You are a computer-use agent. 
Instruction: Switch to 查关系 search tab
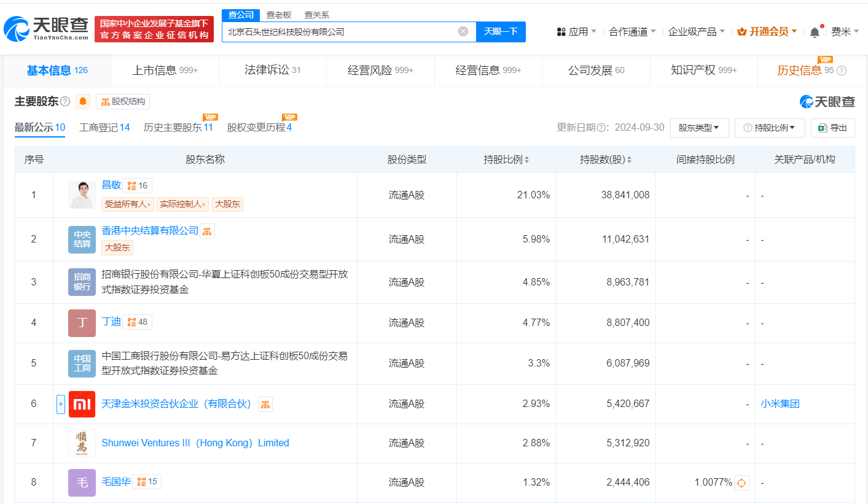[317, 15]
